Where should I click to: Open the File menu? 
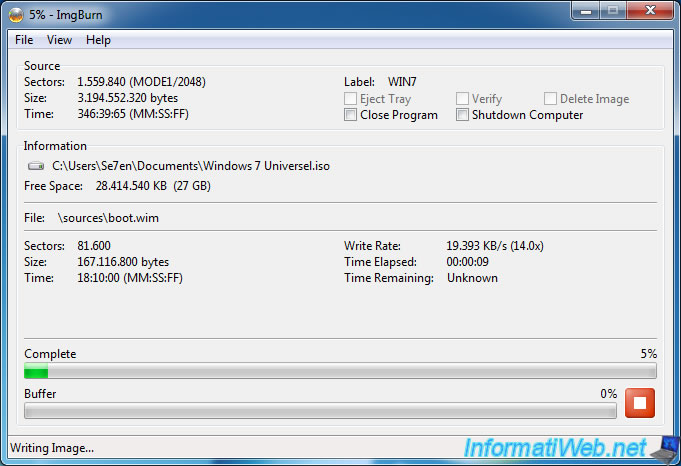[x=24, y=40]
